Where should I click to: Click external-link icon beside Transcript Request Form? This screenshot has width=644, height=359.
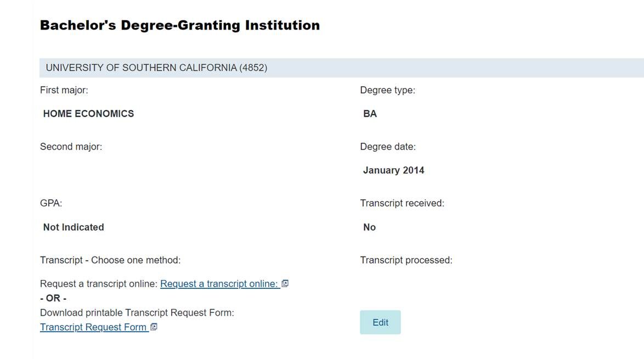point(154,327)
